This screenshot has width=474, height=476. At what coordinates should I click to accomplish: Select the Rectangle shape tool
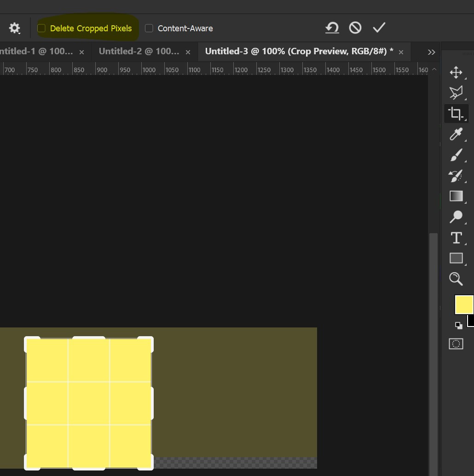click(x=456, y=258)
